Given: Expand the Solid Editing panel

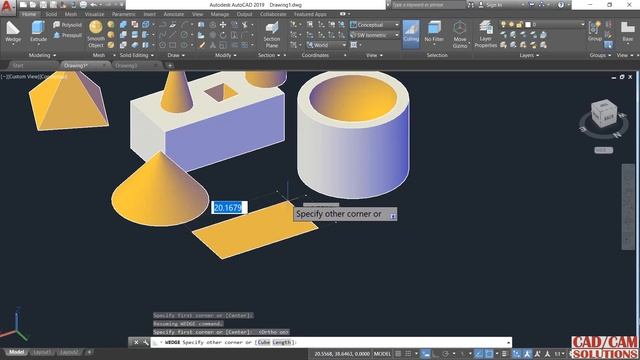Looking at the screenshot, I should tap(137, 55).
